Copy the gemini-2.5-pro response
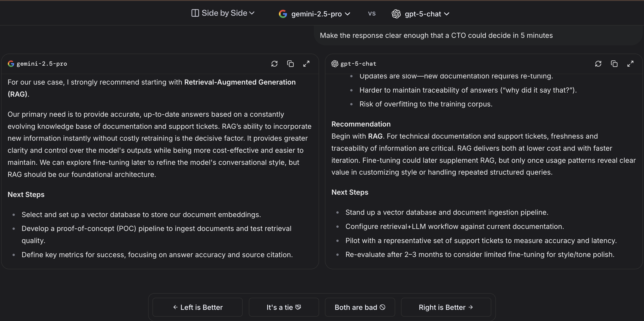 coord(290,64)
